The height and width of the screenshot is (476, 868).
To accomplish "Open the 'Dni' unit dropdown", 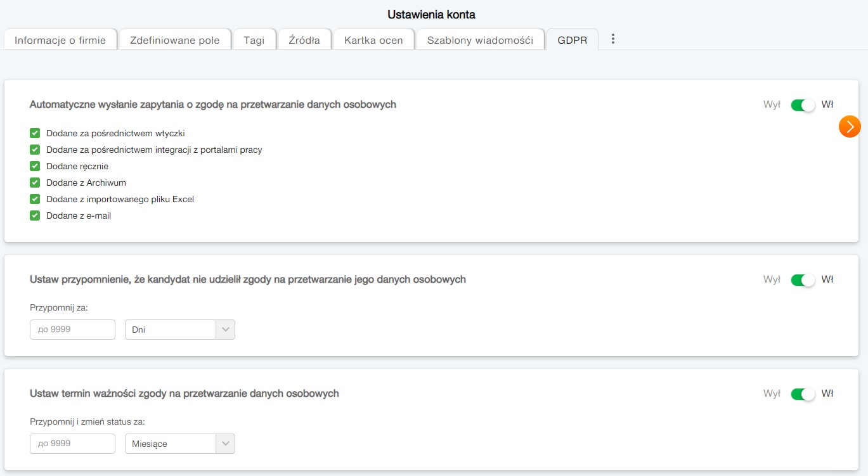I will pyautogui.click(x=180, y=330).
